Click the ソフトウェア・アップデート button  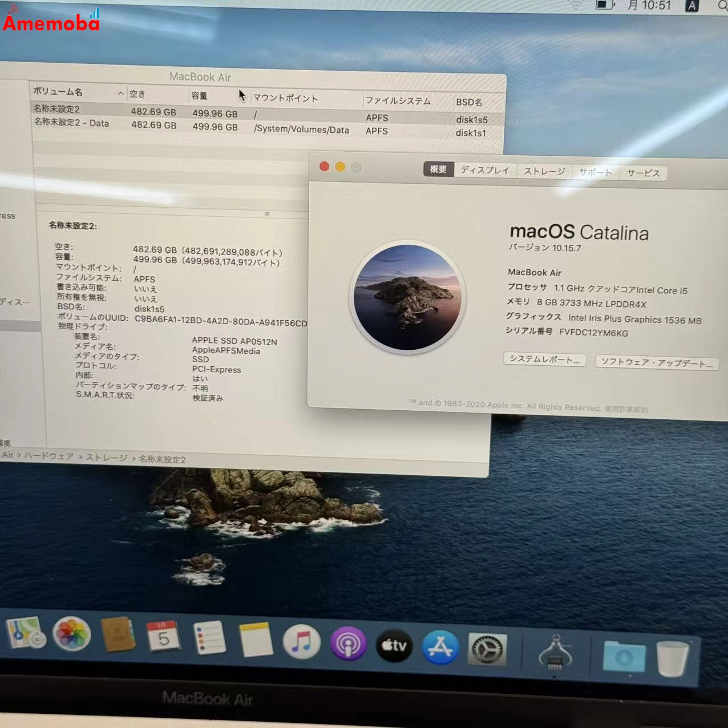(x=656, y=362)
